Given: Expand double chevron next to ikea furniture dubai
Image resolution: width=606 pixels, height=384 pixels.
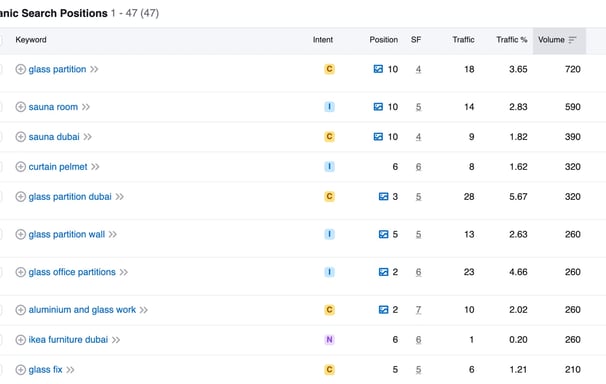Looking at the screenshot, I should 116,340.
